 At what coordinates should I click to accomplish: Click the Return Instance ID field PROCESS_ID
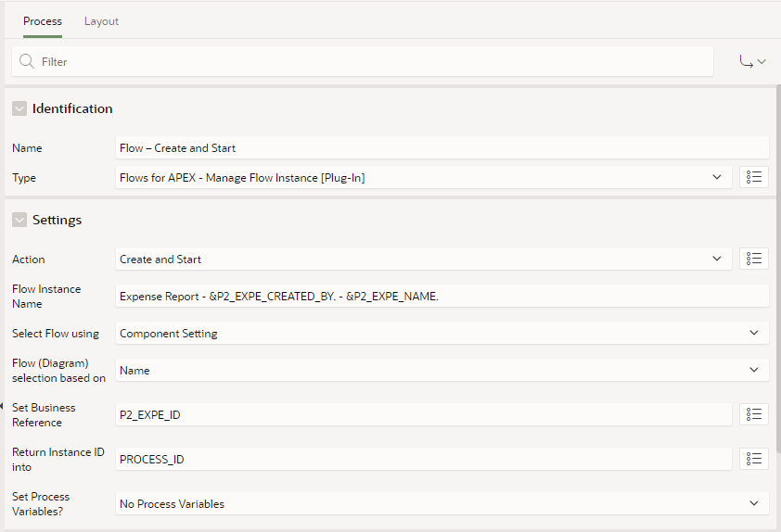[423, 459]
